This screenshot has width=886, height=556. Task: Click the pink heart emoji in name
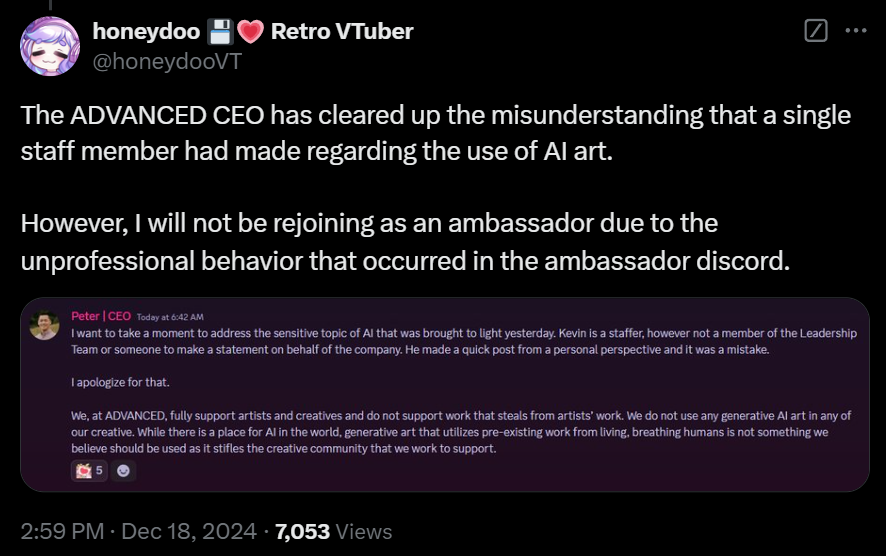click(x=250, y=32)
